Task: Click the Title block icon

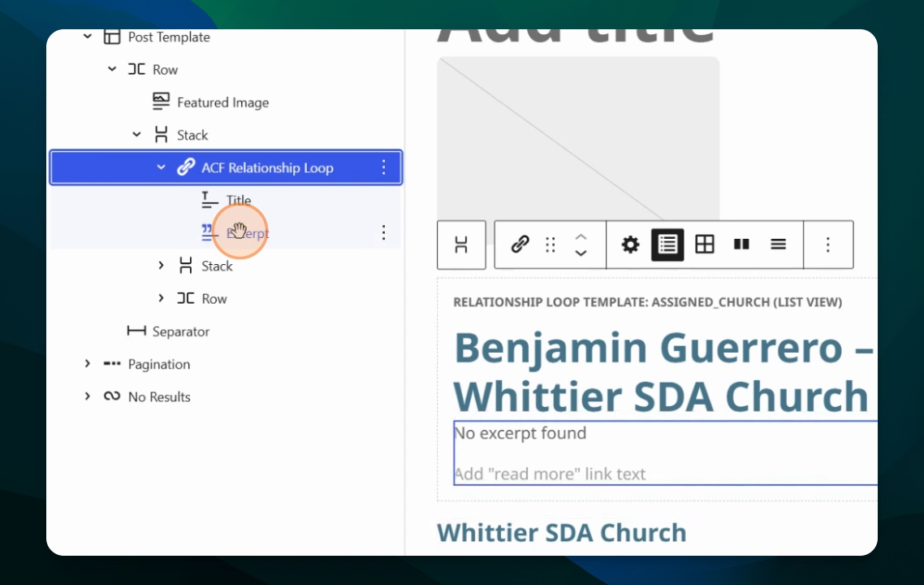Action: click(209, 200)
